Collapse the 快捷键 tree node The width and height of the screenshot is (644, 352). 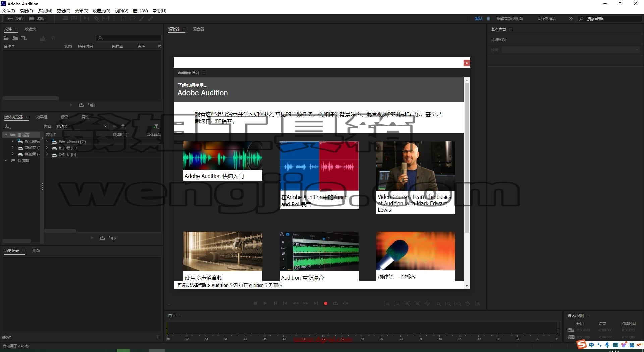(x=6, y=161)
